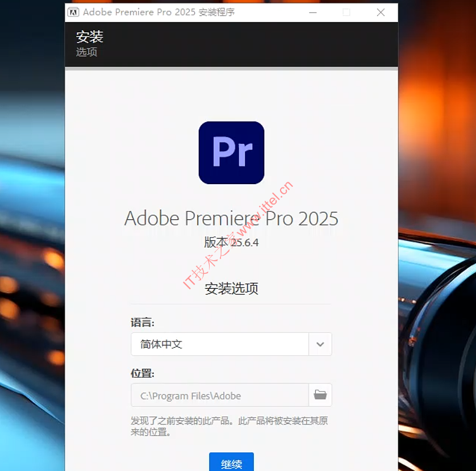Screen dimensions: 476x471
Task: Open the 简体中文 language combo box
Action: point(220,344)
